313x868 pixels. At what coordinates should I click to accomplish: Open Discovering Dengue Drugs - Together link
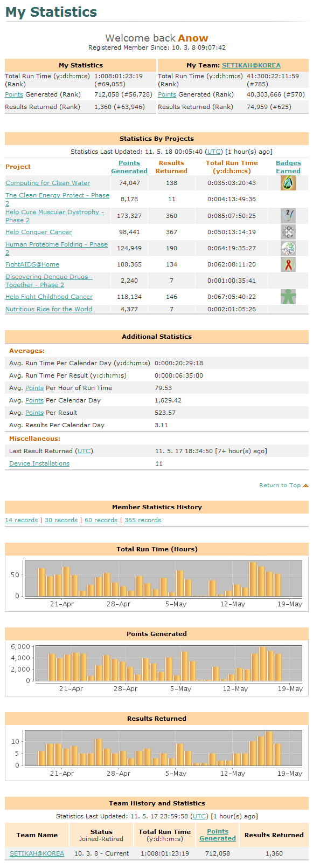(49, 281)
